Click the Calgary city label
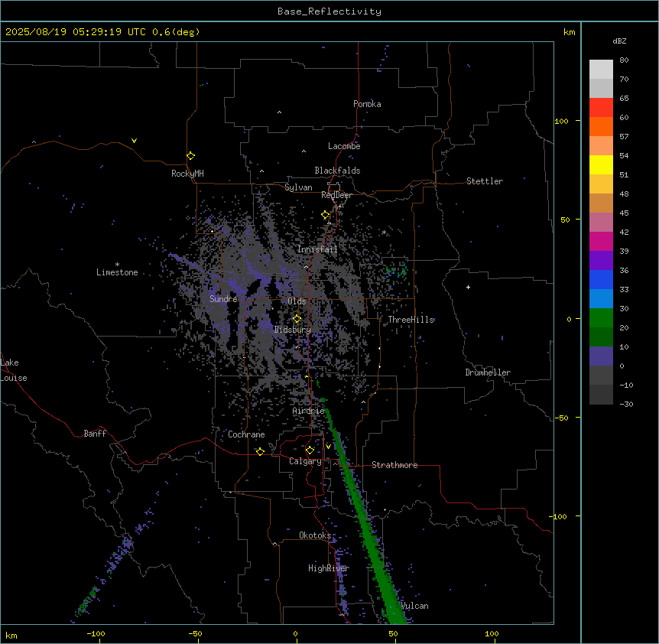The image size is (659, 644). pyautogui.click(x=305, y=461)
